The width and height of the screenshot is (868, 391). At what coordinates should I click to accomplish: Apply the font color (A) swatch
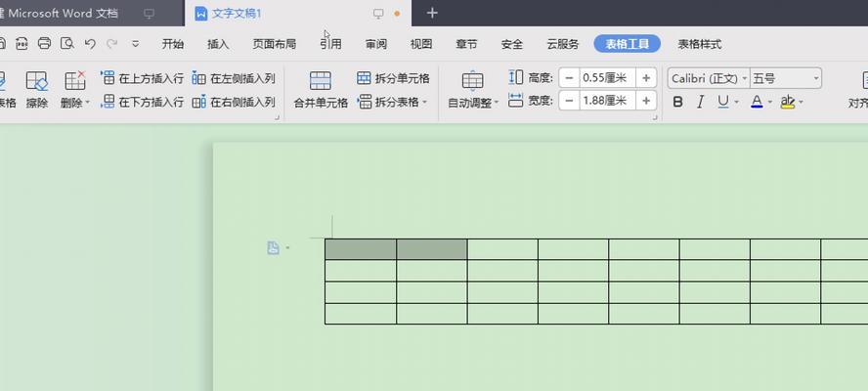(x=757, y=102)
